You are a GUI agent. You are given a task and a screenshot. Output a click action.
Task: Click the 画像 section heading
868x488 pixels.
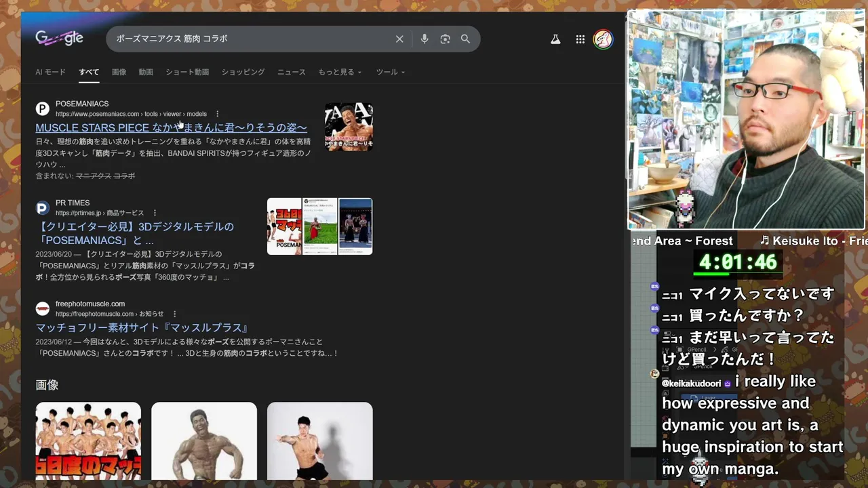click(47, 385)
